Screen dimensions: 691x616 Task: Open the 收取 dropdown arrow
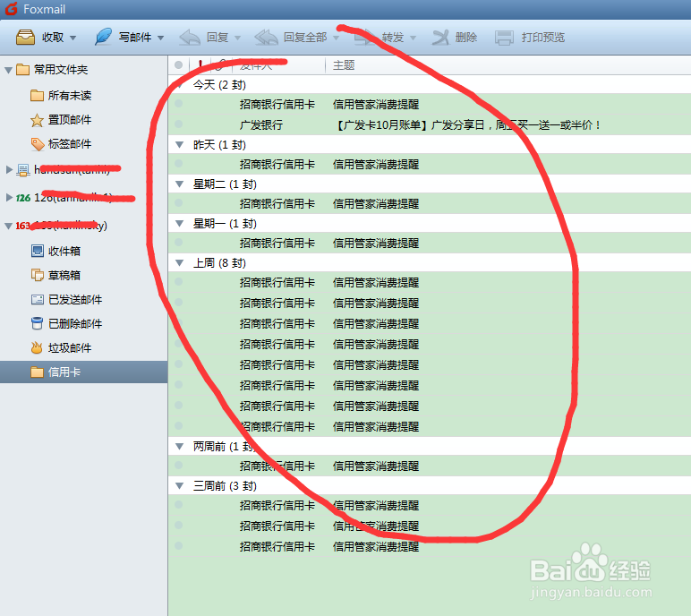coord(73,38)
